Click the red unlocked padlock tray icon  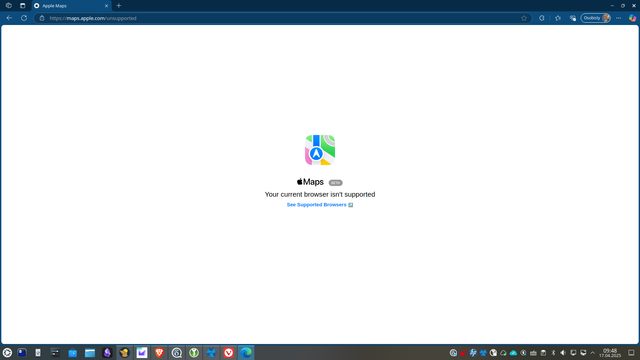pos(463,353)
